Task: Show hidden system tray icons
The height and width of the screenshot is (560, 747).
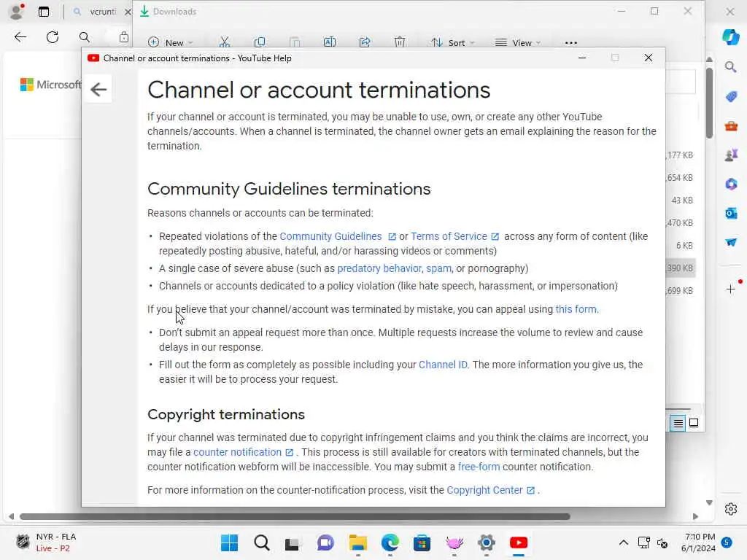Action: (x=623, y=542)
